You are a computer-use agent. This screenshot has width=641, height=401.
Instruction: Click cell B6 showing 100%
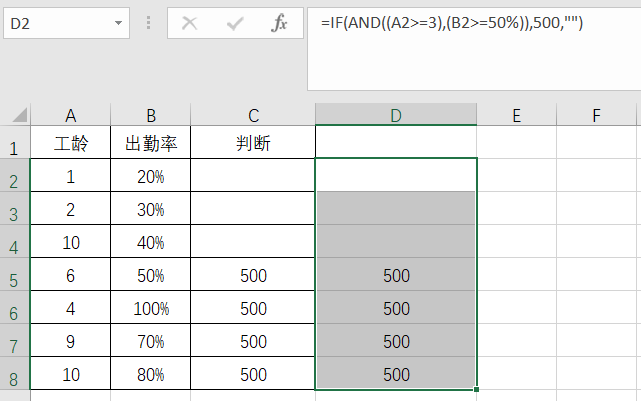pos(151,309)
